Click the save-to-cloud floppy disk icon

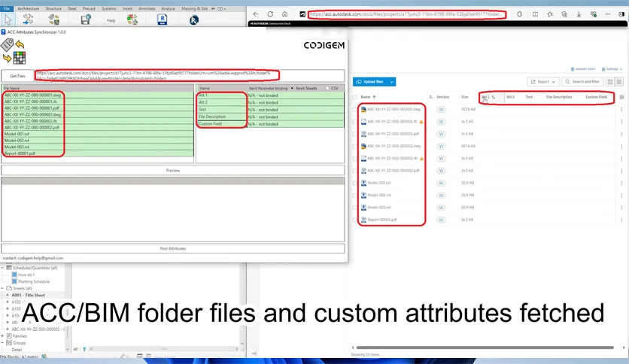[86, 20]
